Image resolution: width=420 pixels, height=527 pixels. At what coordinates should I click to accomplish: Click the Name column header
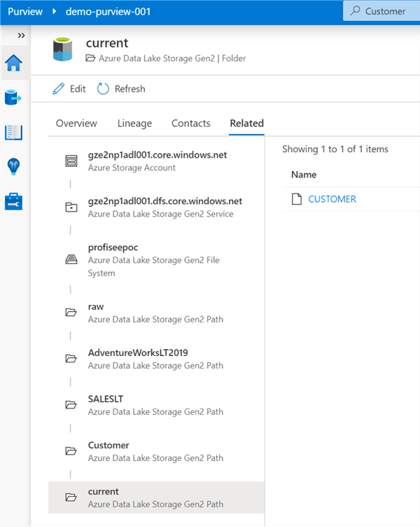click(304, 174)
